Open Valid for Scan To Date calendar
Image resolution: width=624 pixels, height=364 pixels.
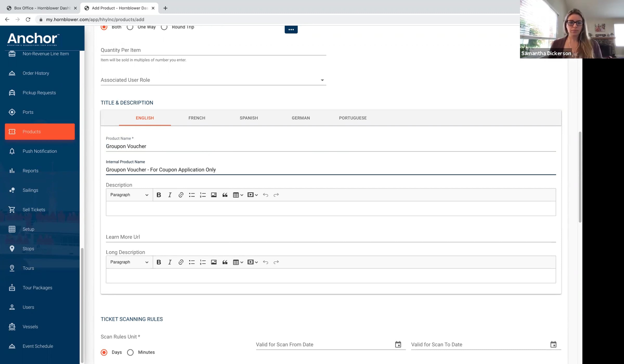pos(553,344)
